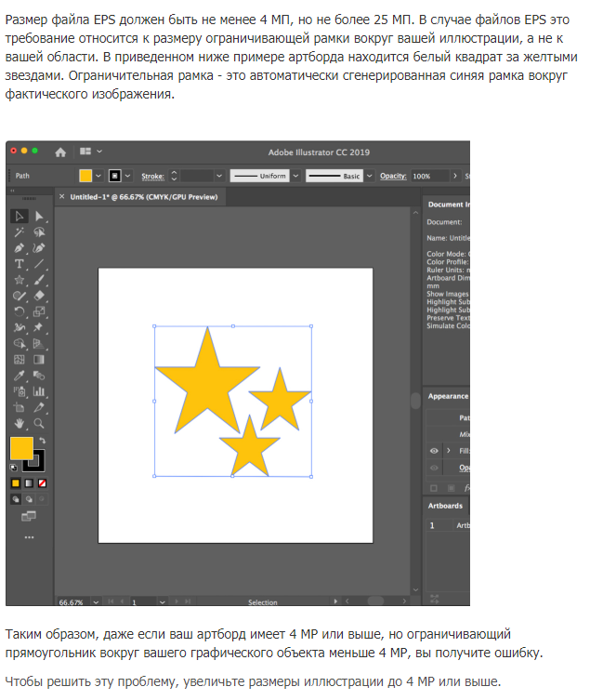Open fill color dropdown arrow in control bar
Viewport: 590px width, 700px height.
pyautogui.click(x=98, y=176)
